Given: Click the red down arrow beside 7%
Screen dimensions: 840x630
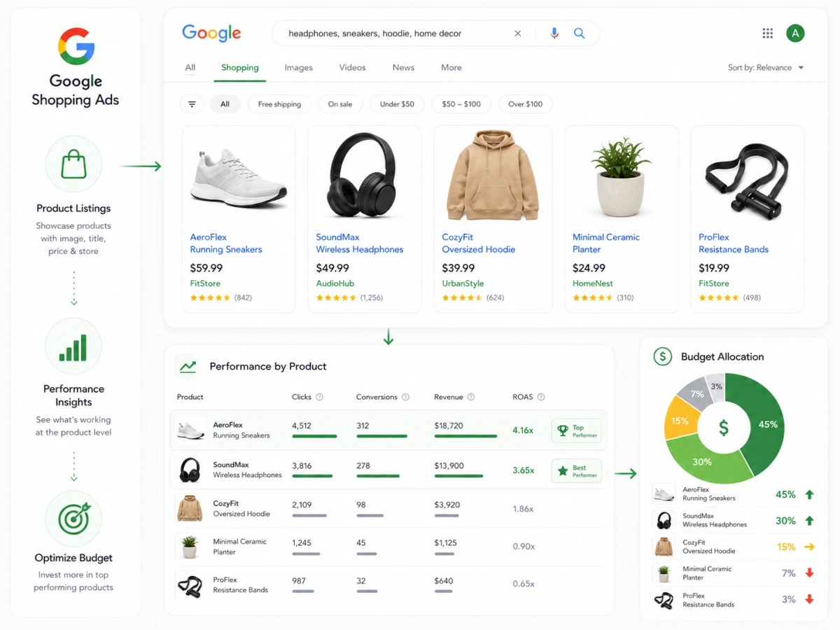Looking at the screenshot, I should coord(809,573).
